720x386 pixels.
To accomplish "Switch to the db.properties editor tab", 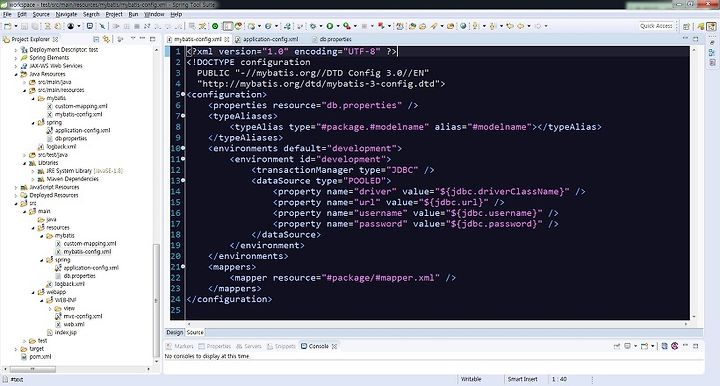I will (x=332, y=39).
